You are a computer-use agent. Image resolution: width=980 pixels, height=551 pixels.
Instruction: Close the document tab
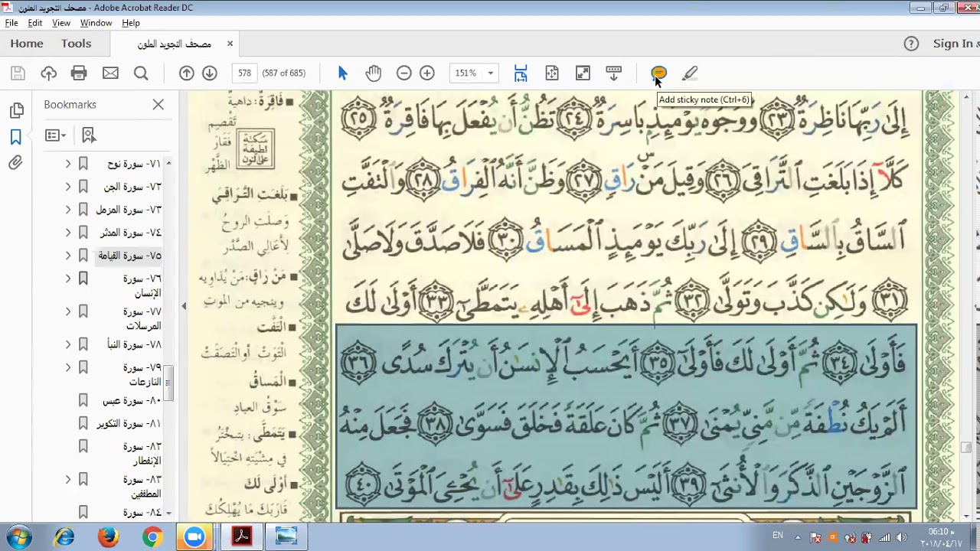230,44
